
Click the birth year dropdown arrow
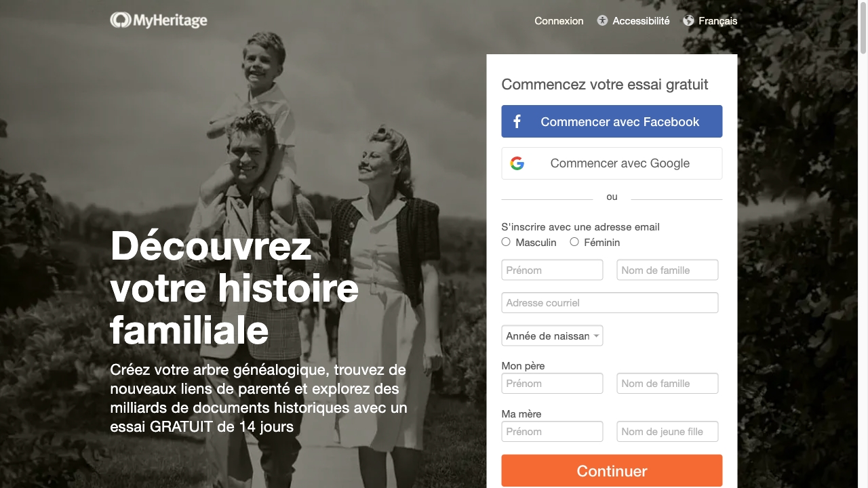tap(596, 335)
